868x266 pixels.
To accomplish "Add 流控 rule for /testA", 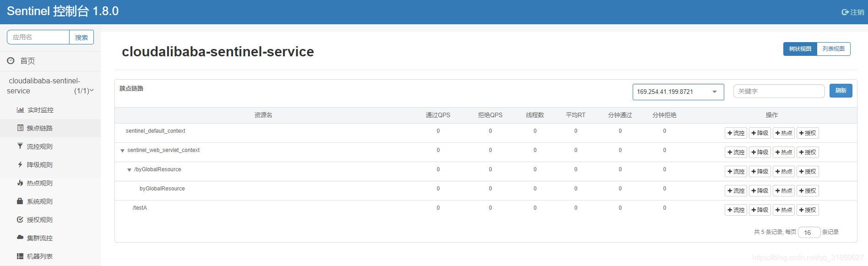I will point(736,210).
